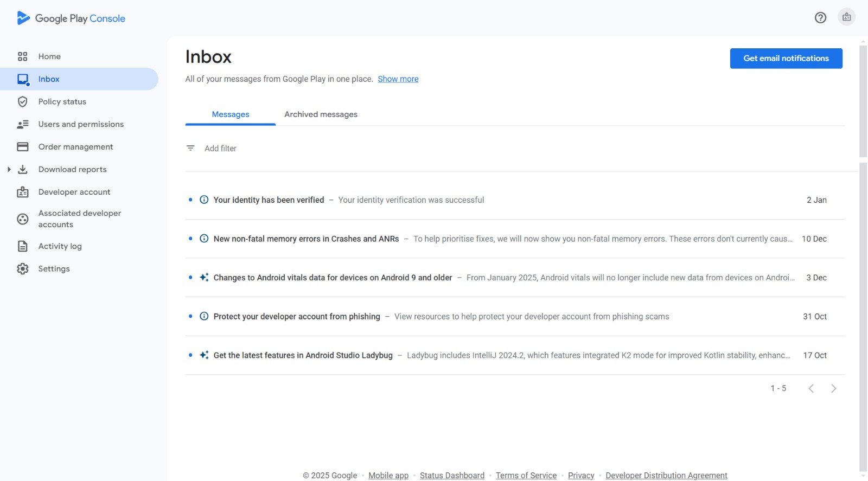The height and width of the screenshot is (481, 868).
Task: Click the Get email notifications button
Action: click(x=786, y=59)
